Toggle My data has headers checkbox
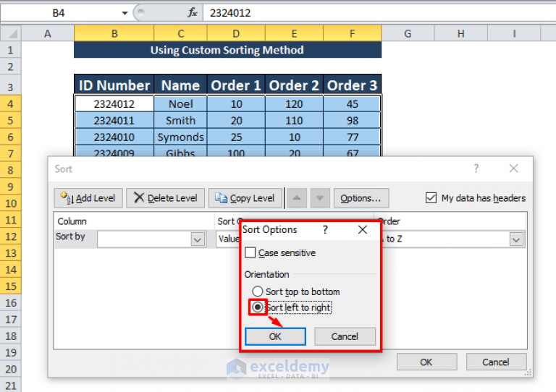 [x=431, y=197]
